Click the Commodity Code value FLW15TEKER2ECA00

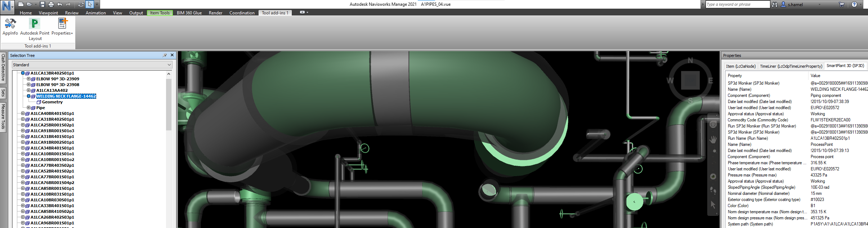coord(830,120)
